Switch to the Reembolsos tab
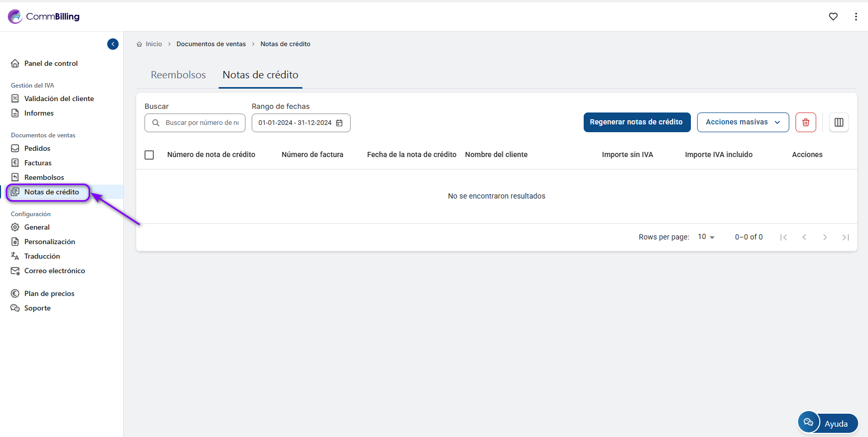The width and height of the screenshot is (868, 437). pyautogui.click(x=178, y=75)
